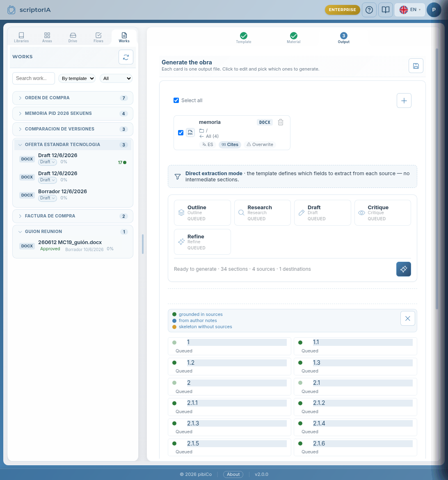This screenshot has height=480, width=448.
Task: Click the Approved status label
Action: tap(50, 249)
